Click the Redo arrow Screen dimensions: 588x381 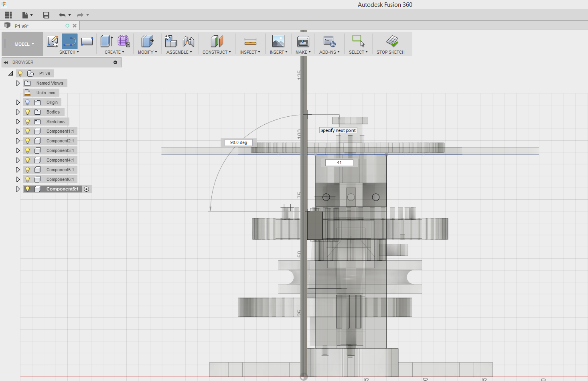click(80, 15)
